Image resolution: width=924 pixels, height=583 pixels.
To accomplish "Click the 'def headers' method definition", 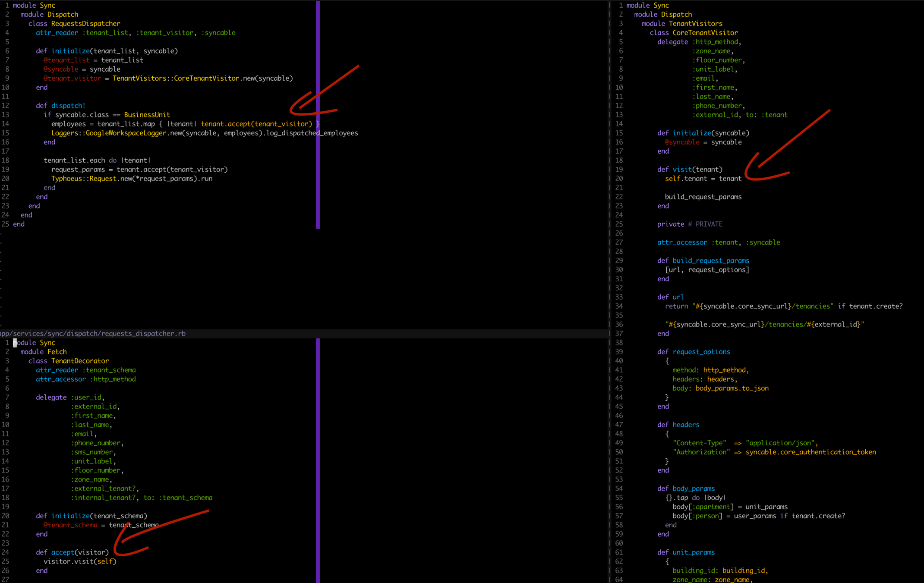I will click(x=678, y=425).
